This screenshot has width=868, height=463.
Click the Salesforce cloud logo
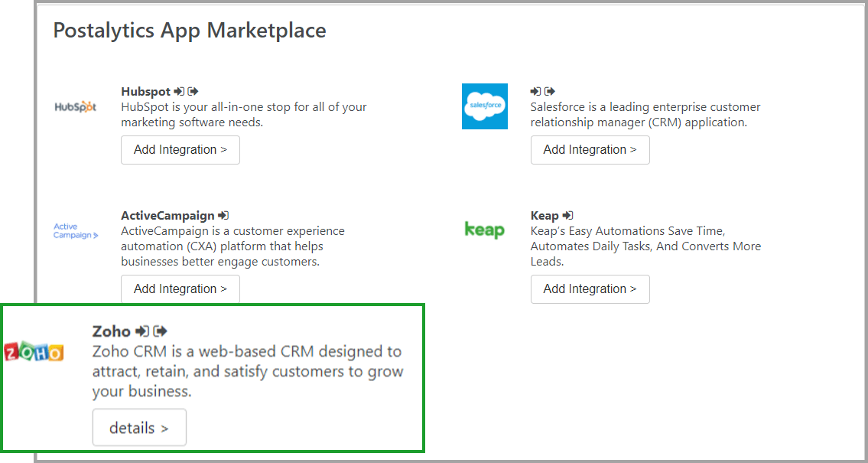coord(485,106)
